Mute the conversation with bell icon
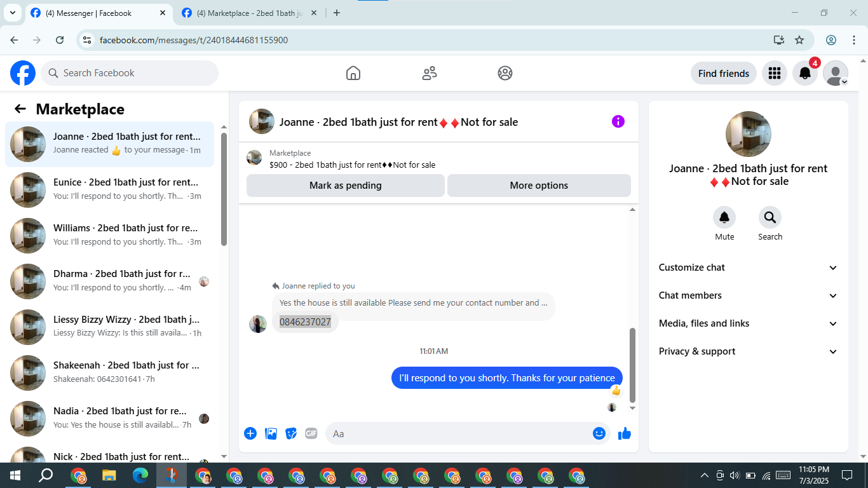 point(724,218)
